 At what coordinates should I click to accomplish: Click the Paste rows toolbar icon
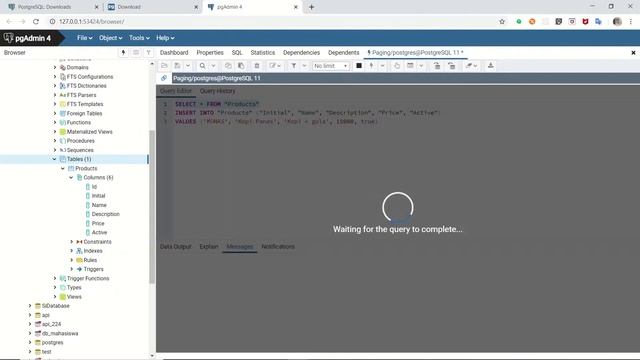(241, 66)
